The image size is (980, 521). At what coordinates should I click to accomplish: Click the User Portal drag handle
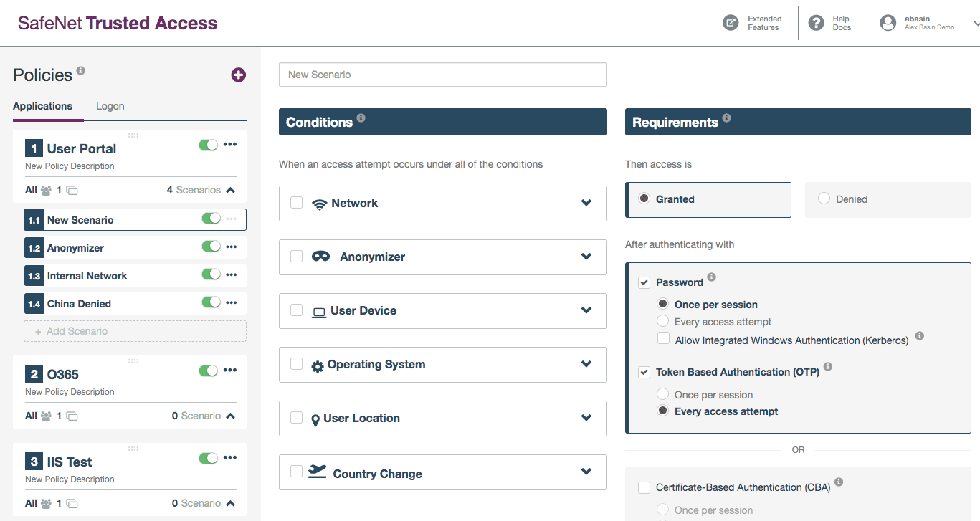click(x=133, y=135)
